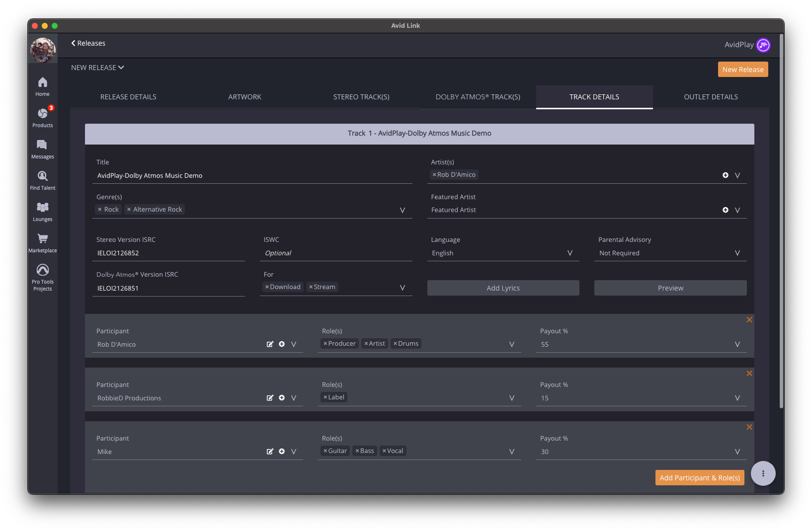Select the TRACK DETAILS tab

pyautogui.click(x=594, y=97)
